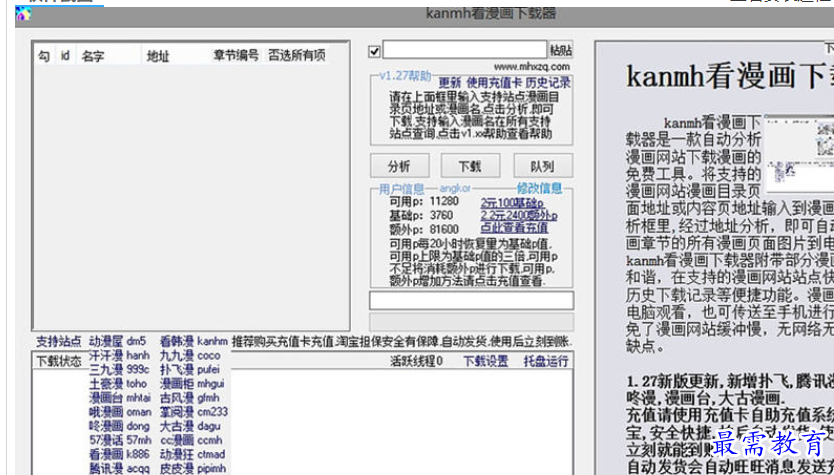Image resolution: width=834 pixels, height=475 pixels.
Task: Click the id column header
Action: [x=65, y=55]
